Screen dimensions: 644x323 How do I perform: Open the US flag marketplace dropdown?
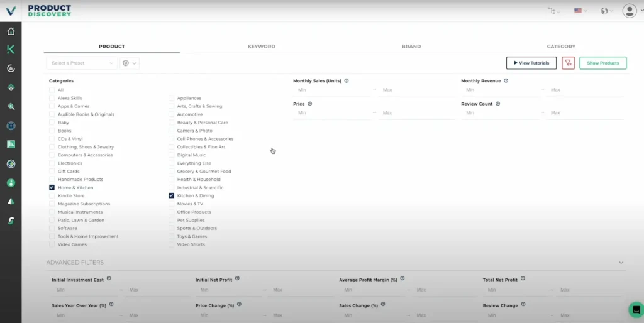point(580,11)
